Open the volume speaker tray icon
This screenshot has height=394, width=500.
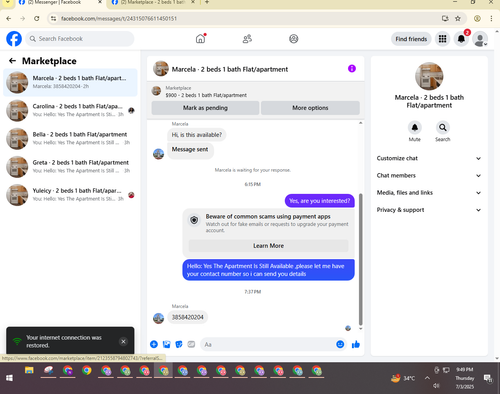tap(436, 386)
